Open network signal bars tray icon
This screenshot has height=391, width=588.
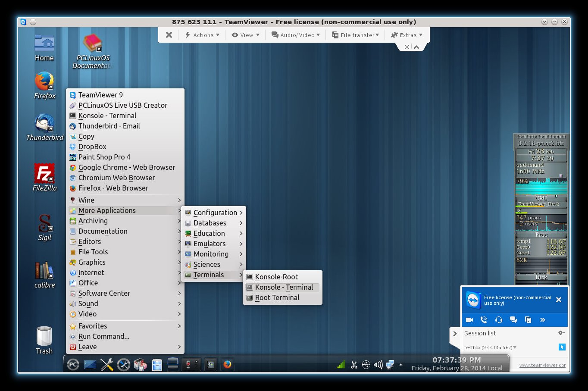coord(341,365)
